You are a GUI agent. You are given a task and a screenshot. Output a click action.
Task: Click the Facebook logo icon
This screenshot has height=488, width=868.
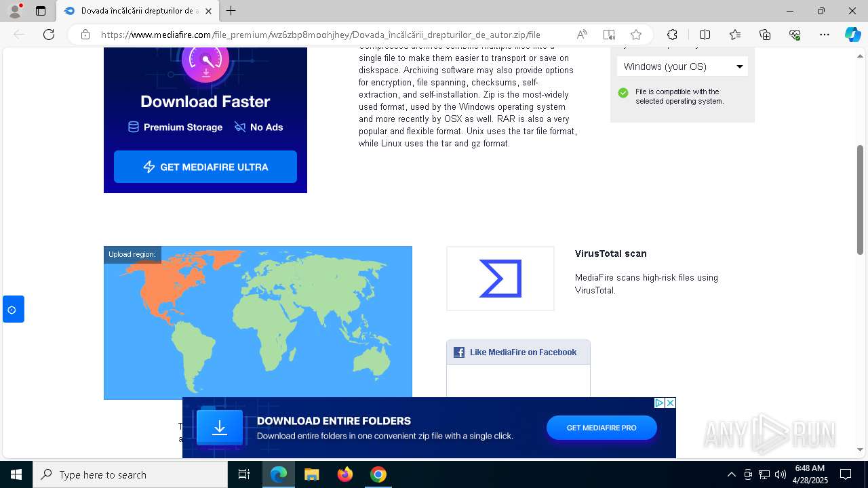click(459, 352)
